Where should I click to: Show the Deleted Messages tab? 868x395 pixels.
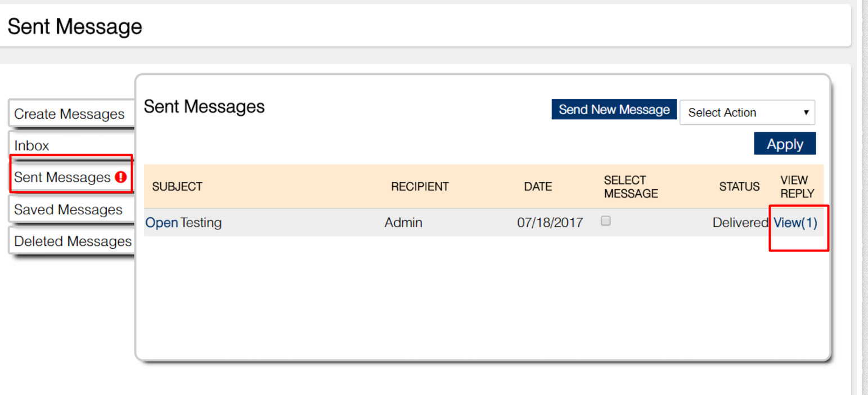point(73,241)
